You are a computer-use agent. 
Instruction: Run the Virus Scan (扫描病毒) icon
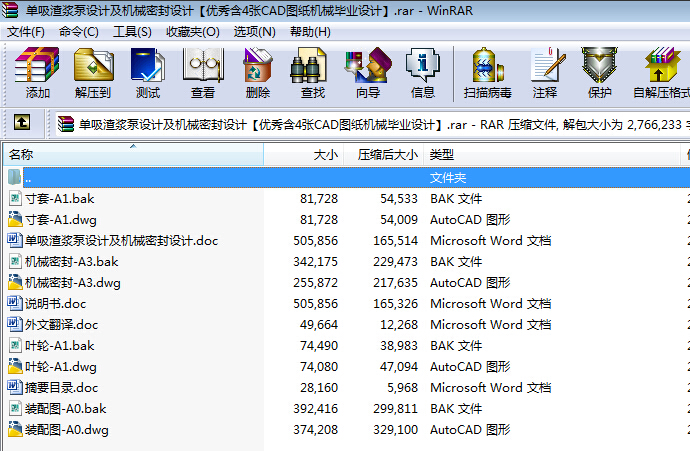487,65
